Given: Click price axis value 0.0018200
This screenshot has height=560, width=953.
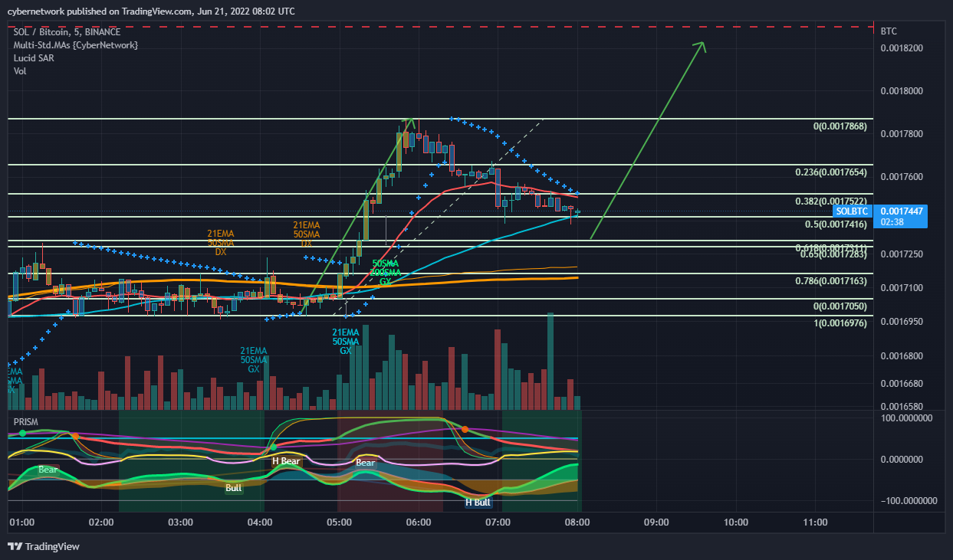Looking at the screenshot, I should coord(902,48).
